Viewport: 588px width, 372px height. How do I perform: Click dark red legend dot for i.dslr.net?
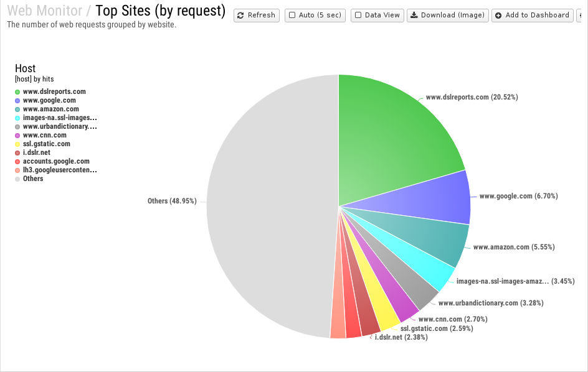point(17,153)
